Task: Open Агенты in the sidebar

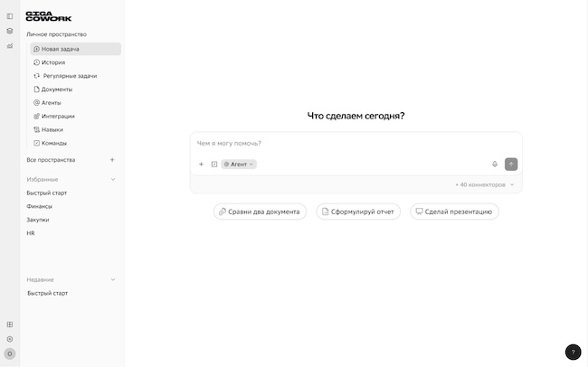Action: pyautogui.click(x=75, y=103)
